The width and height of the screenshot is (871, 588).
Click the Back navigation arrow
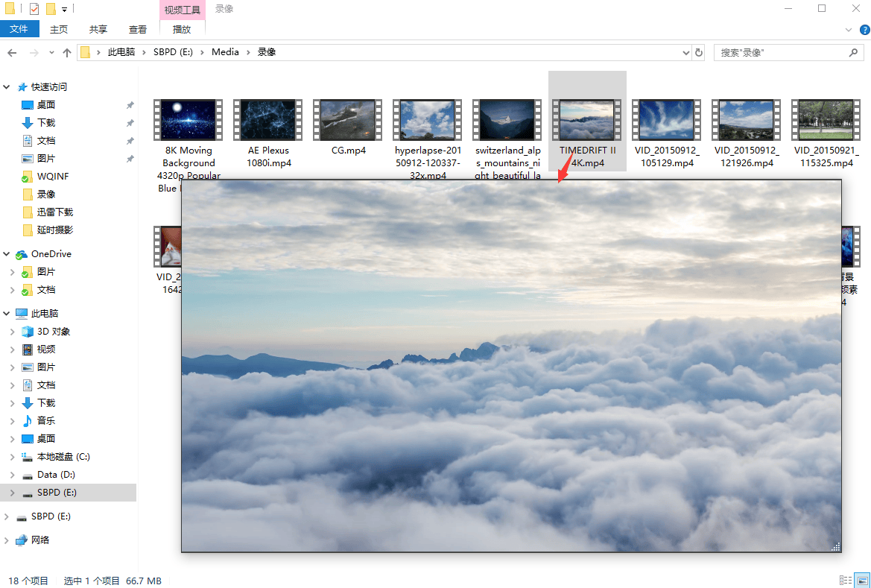point(12,53)
